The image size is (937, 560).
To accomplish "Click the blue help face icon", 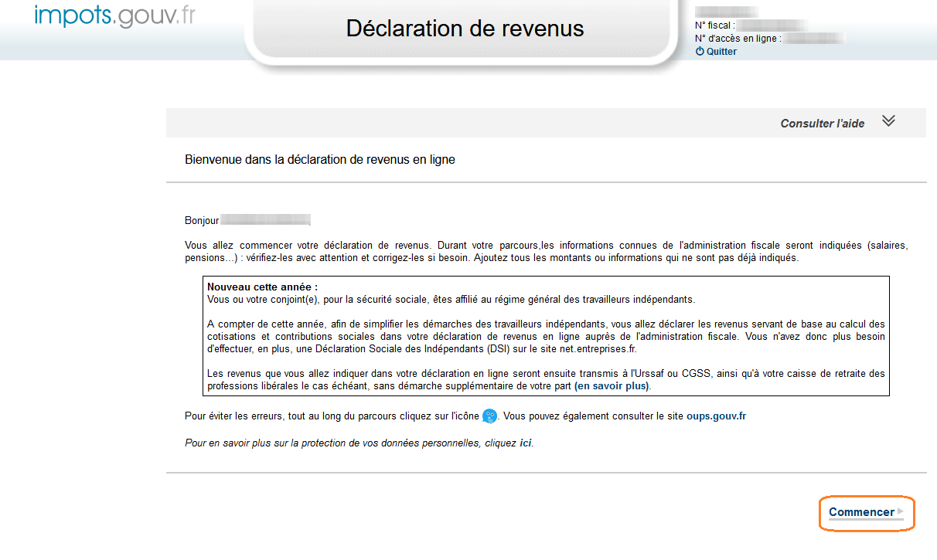I will coord(489,416).
